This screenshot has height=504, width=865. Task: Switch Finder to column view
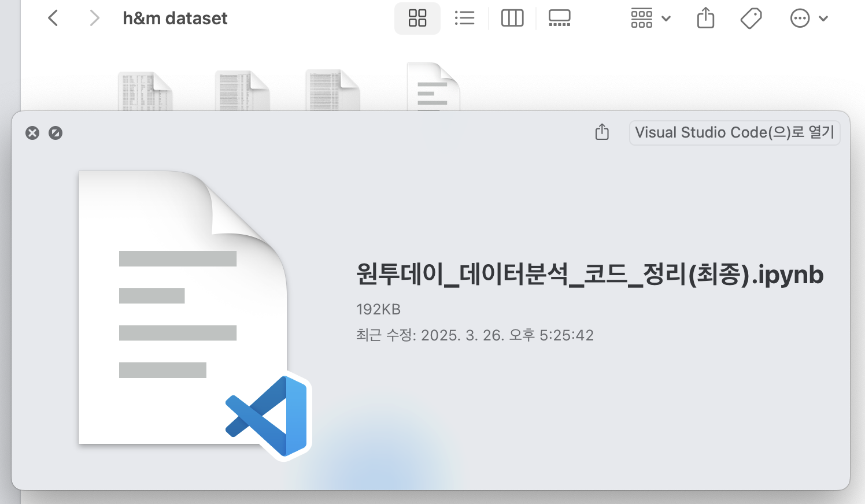coord(512,18)
